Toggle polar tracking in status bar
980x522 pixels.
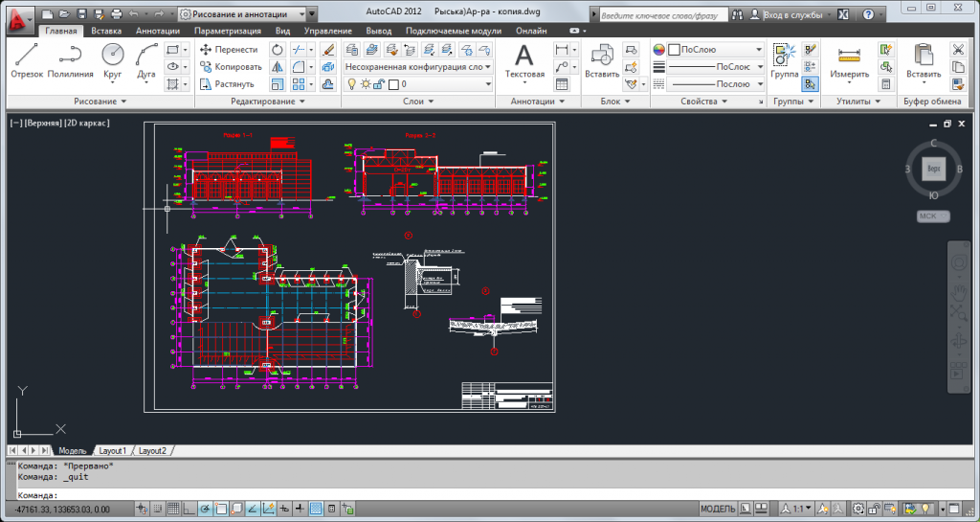pyautogui.click(x=205, y=509)
